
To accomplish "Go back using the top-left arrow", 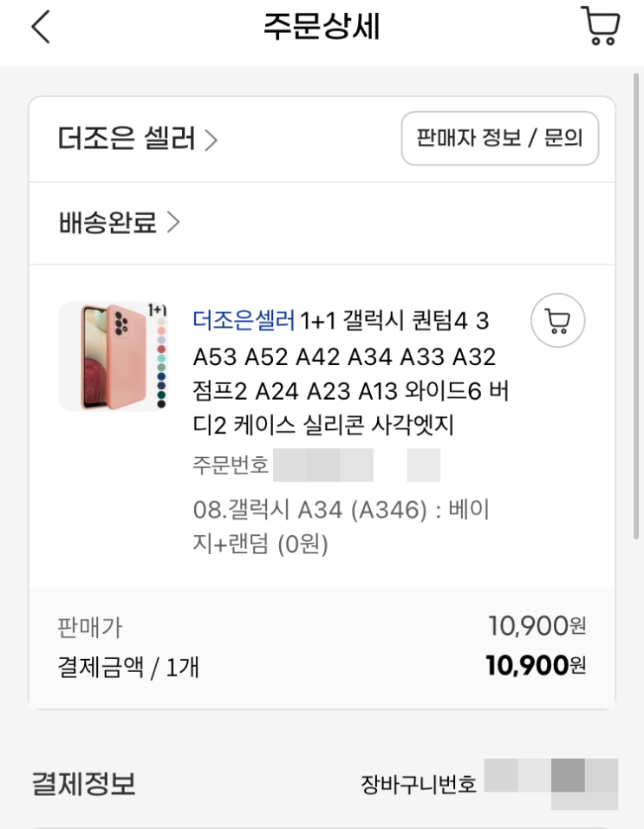I will [x=41, y=28].
